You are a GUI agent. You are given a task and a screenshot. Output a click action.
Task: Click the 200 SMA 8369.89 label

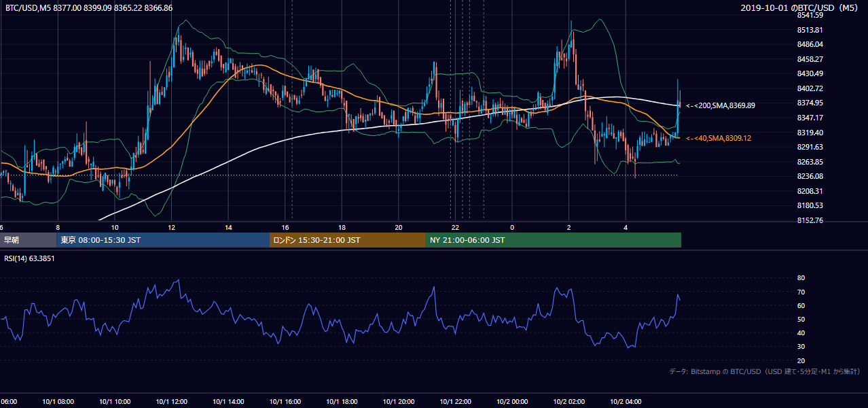pos(721,105)
